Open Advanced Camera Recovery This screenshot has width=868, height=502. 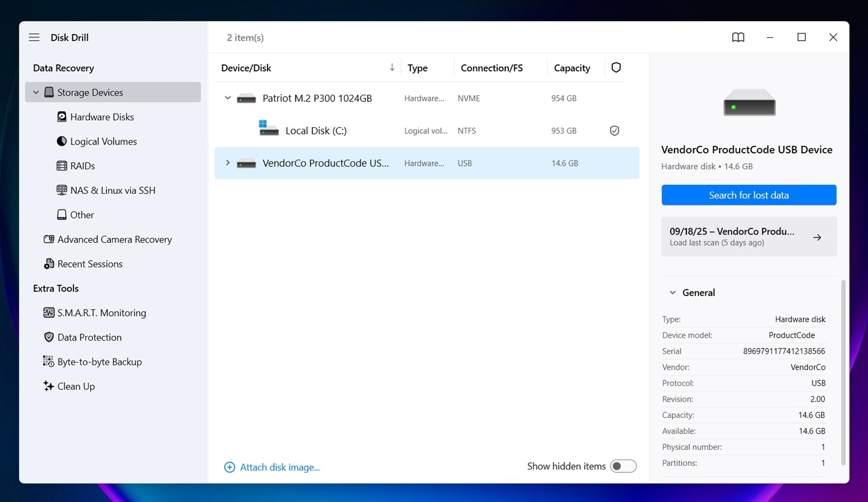(x=114, y=239)
